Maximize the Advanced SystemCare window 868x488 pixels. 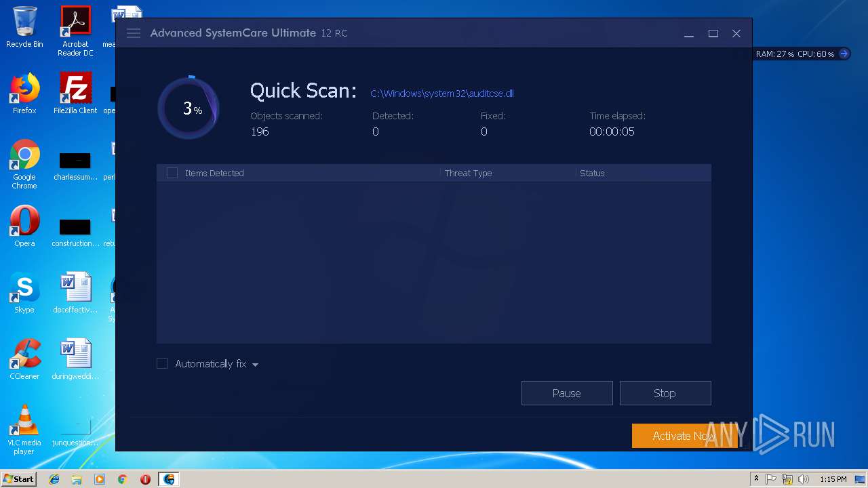[x=713, y=33]
